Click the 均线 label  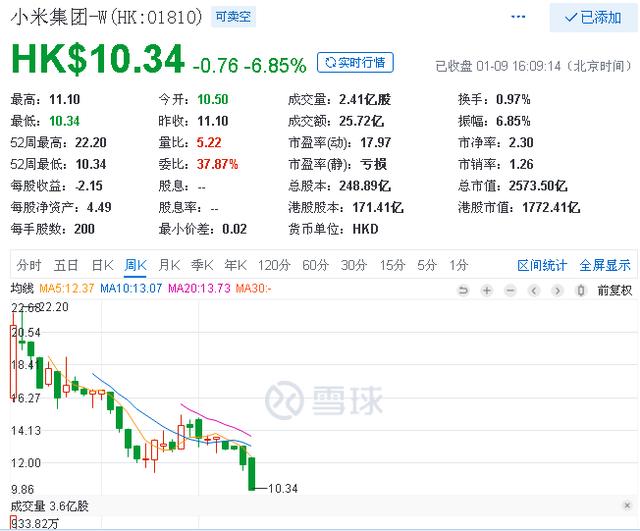(x=22, y=289)
